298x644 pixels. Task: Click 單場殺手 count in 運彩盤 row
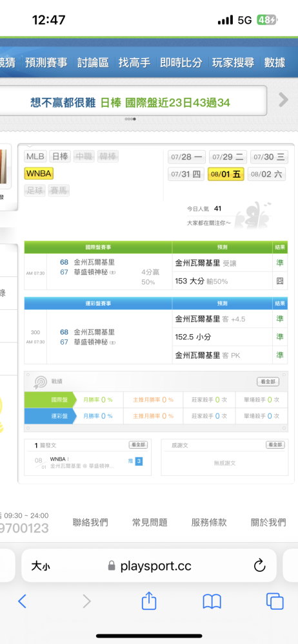click(262, 416)
